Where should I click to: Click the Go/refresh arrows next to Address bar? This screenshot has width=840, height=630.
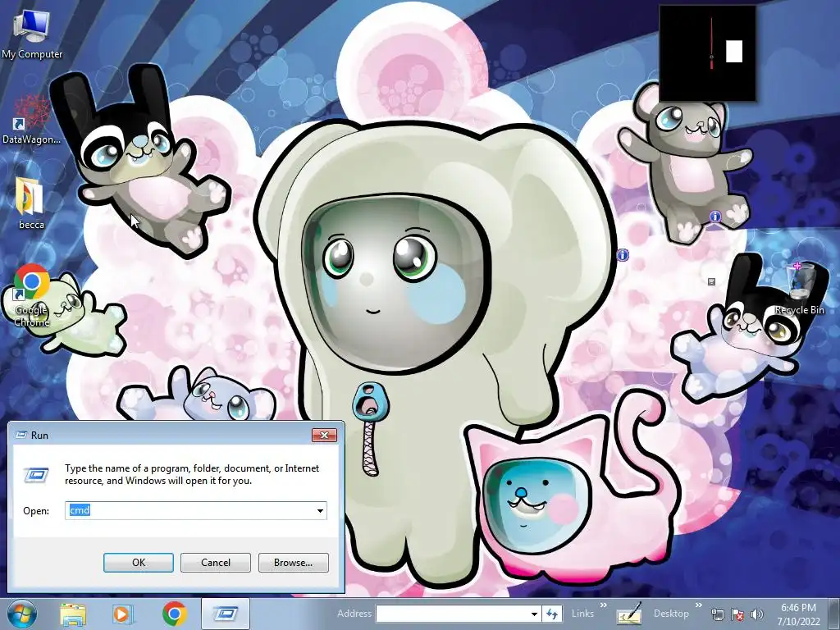552,614
